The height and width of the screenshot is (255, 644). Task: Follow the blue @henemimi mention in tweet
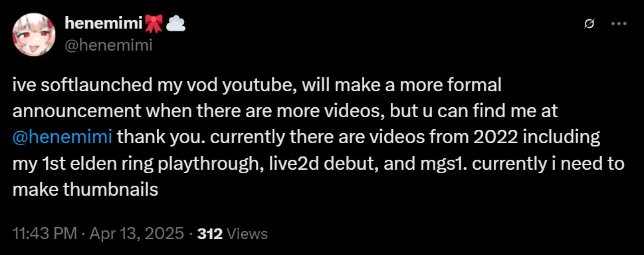point(62,136)
